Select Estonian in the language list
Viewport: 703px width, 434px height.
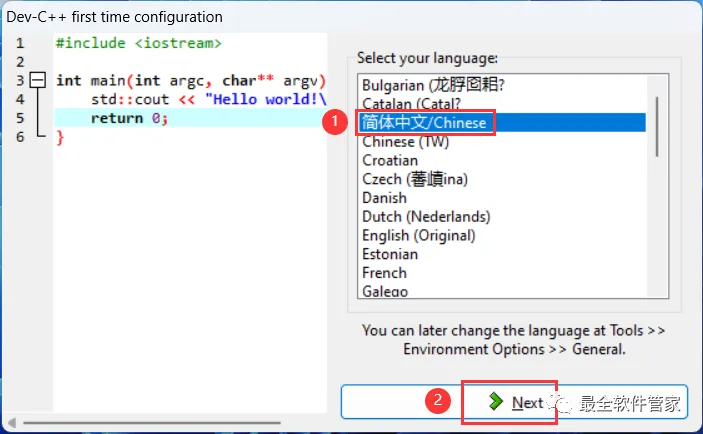[x=502, y=254]
